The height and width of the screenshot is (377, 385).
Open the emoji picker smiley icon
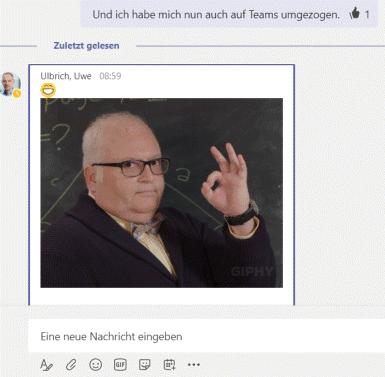96,365
